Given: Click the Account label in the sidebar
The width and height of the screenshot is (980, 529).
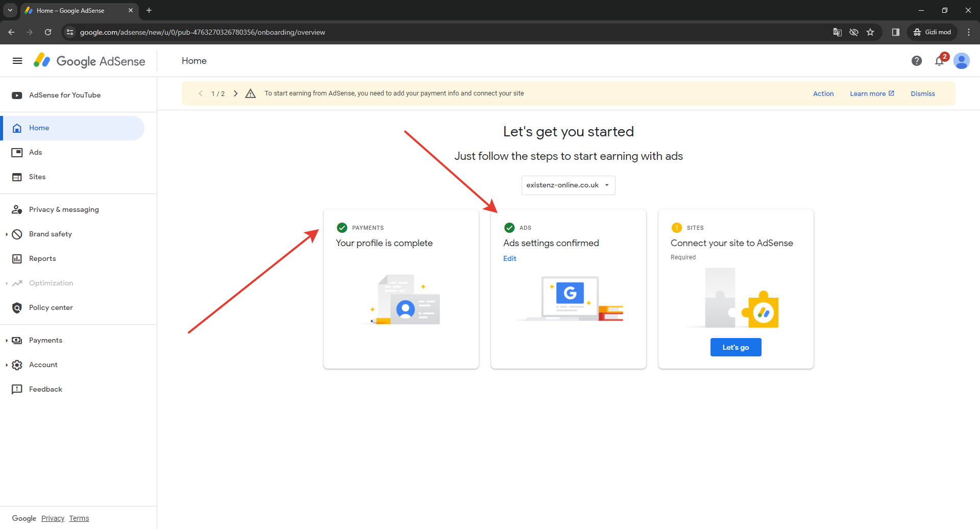Looking at the screenshot, I should (43, 365).
